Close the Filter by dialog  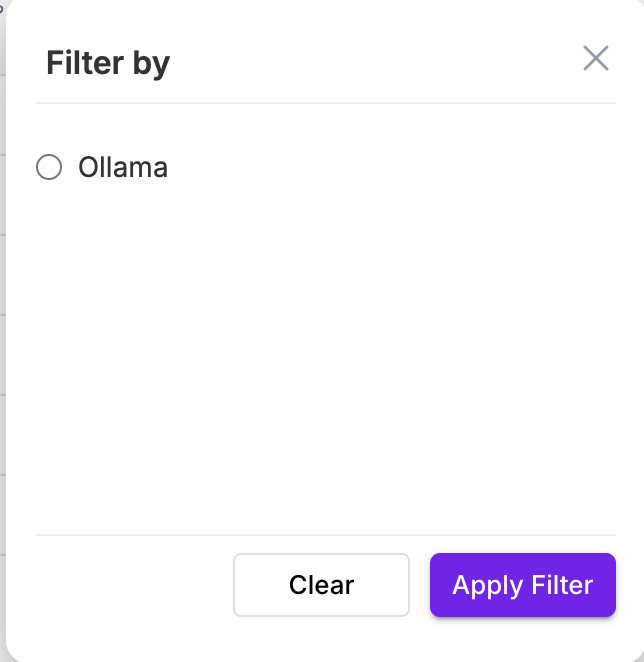pyautogui.click(x=596, y=59)
